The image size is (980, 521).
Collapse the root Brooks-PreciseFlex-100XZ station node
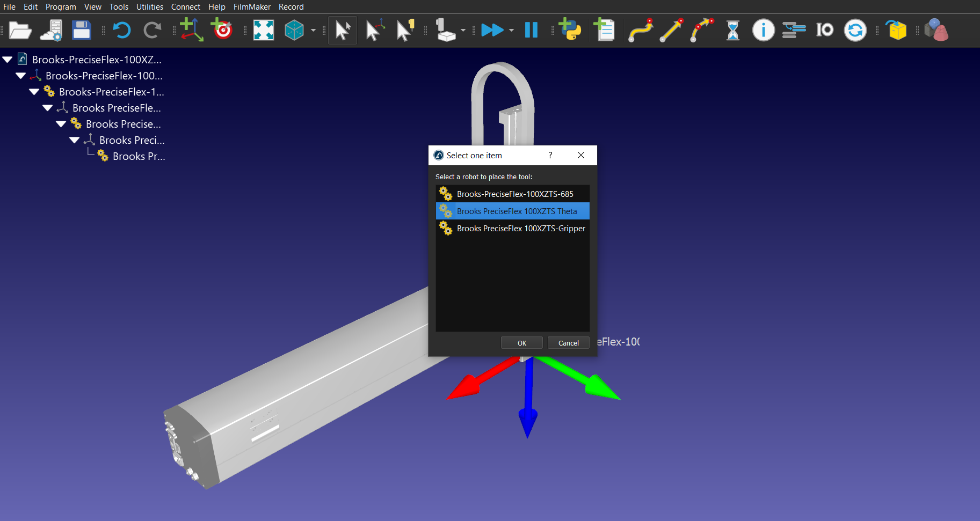[x=8, y=60]
